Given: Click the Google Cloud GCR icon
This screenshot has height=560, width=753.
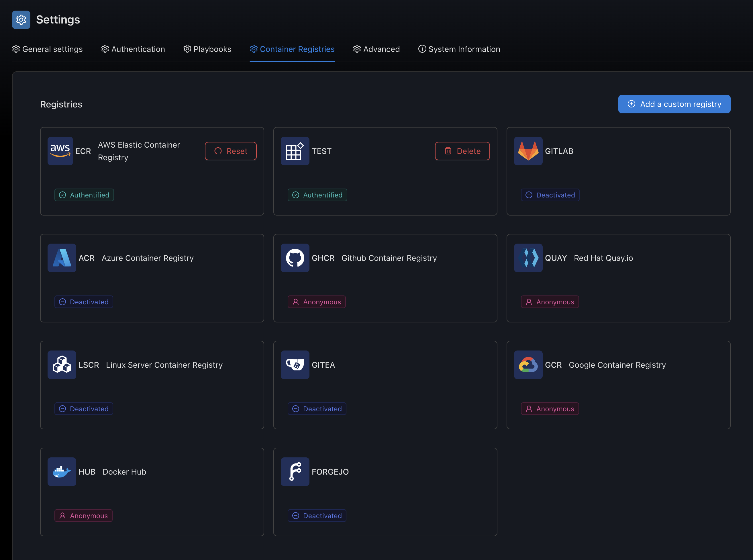Looking at the screenshot, I should 528,365.
